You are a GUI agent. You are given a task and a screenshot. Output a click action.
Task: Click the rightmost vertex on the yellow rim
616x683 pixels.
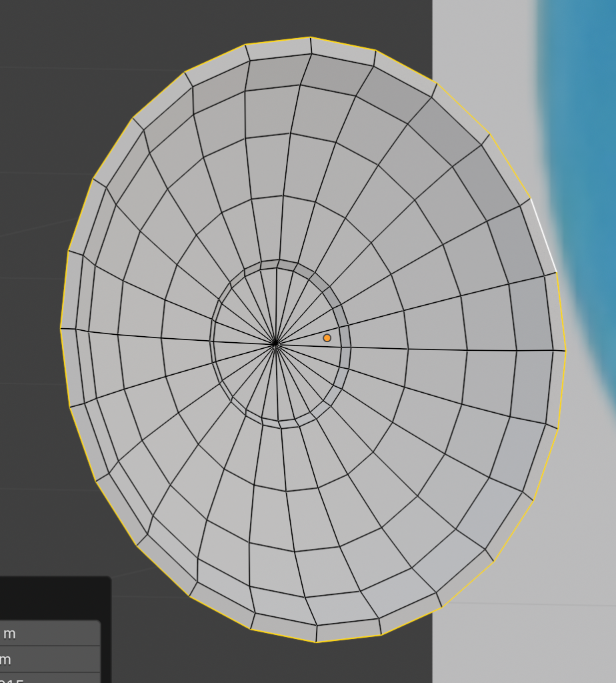(x=565, y=350)
